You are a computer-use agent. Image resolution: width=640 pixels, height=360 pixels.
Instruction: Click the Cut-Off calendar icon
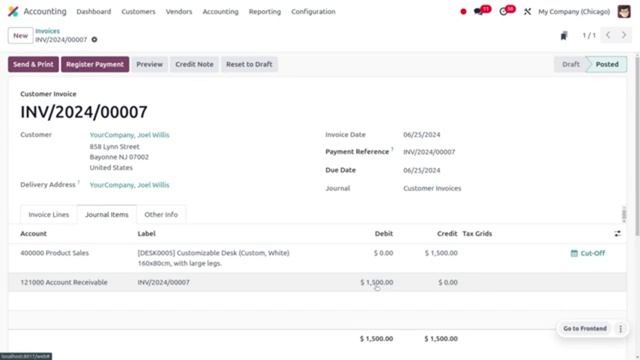(x=574, y=253)
